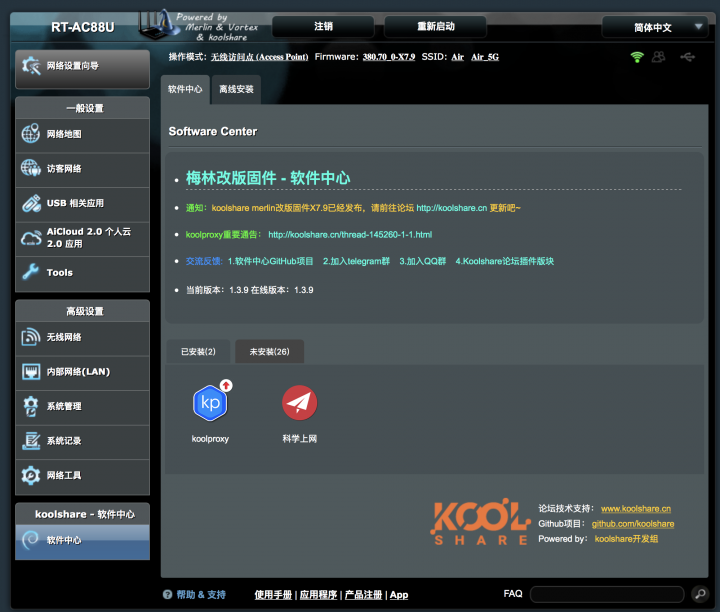Click the 访客网络 guest network icon

(31, 168)
